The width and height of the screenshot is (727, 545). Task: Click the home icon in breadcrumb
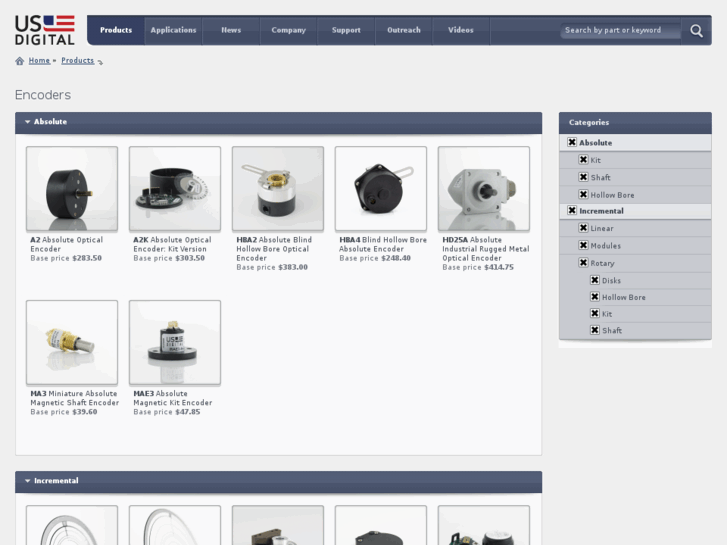[x=19, y=61]
